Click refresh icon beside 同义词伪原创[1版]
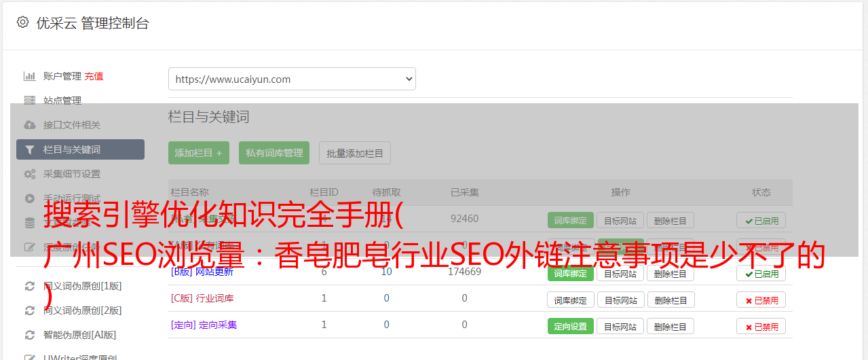 coord(29,286)
